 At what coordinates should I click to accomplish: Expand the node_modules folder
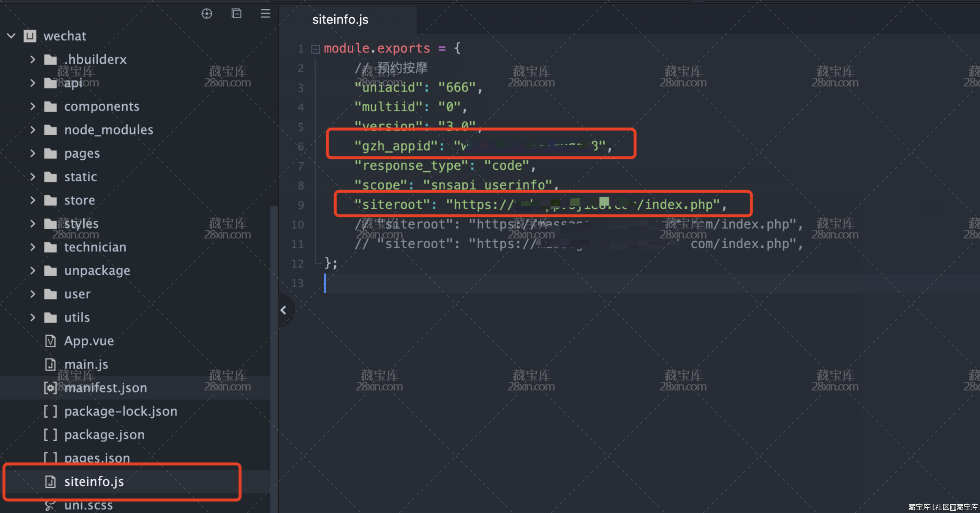(33, 130)
